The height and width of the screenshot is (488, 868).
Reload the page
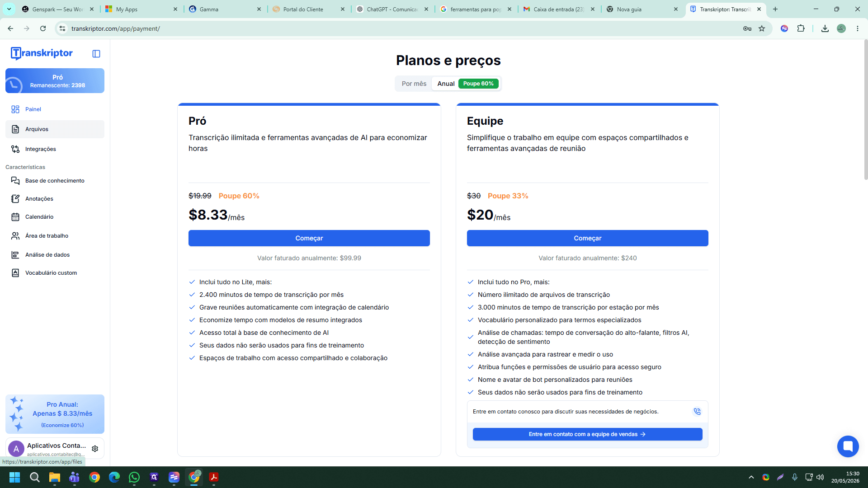pos(43,28)
